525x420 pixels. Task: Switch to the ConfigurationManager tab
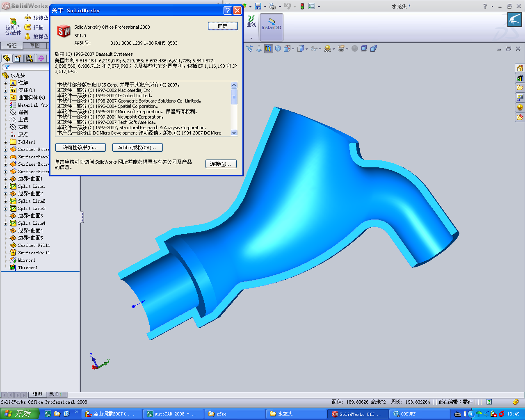point(30,58)
